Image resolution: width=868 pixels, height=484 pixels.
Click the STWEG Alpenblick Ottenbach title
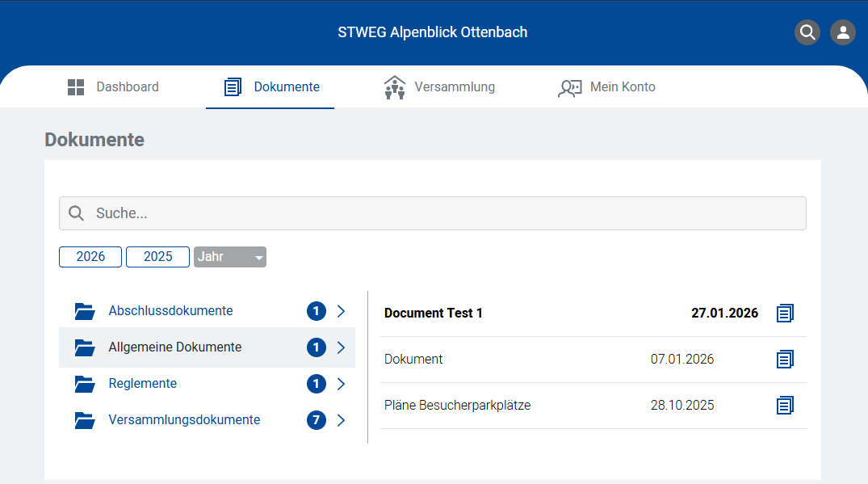click(x=432, y=32)
